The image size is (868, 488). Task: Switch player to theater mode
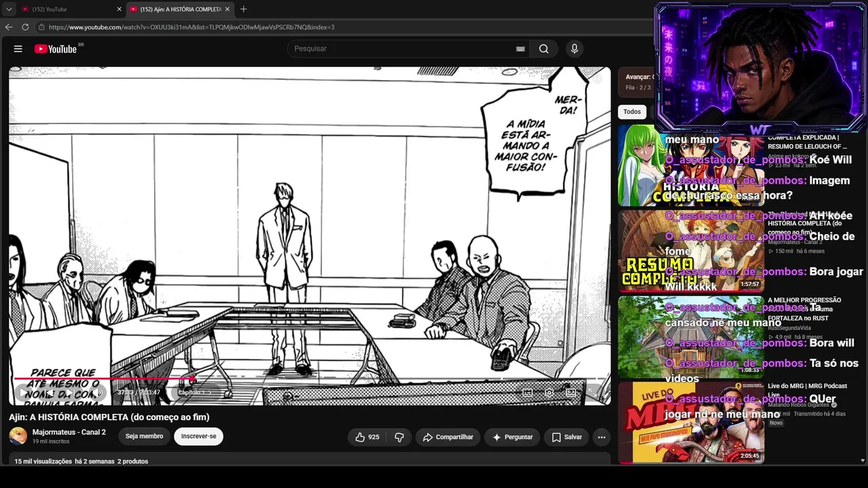[x=571, y=392]
